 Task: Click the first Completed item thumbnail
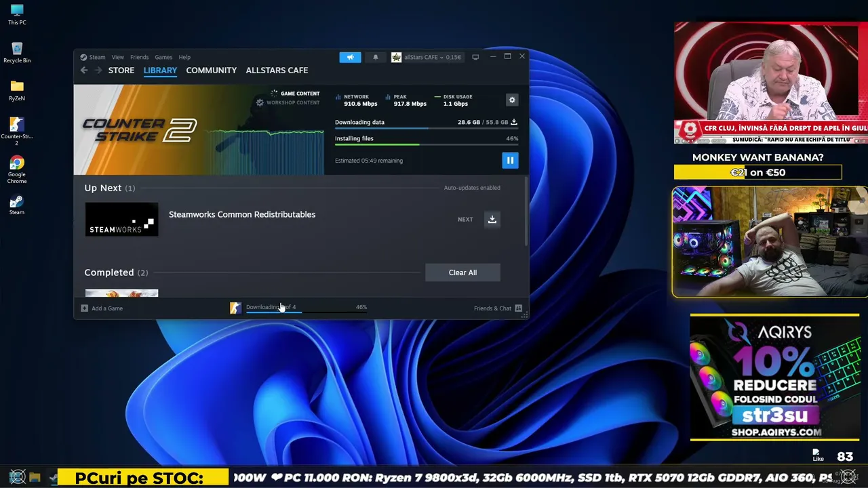[x=121, y=293]
